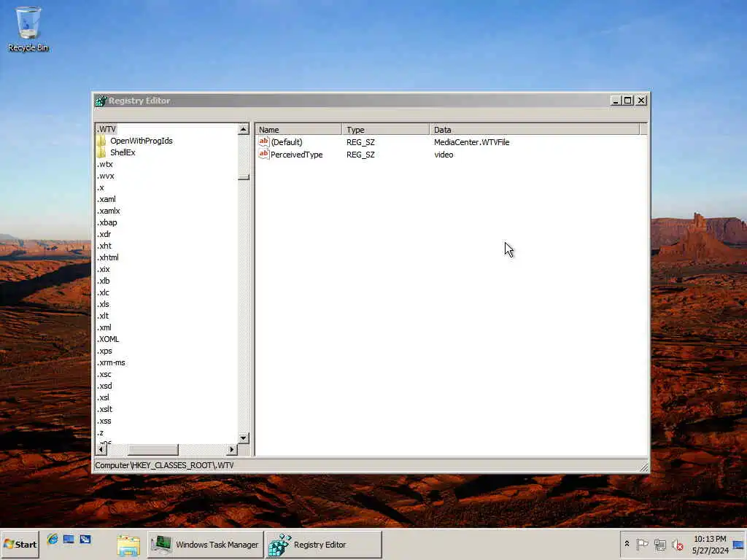Screen dimensions: 747x560
Task: Click the vertical scrollbar thumb in tree
Action: 244,177
